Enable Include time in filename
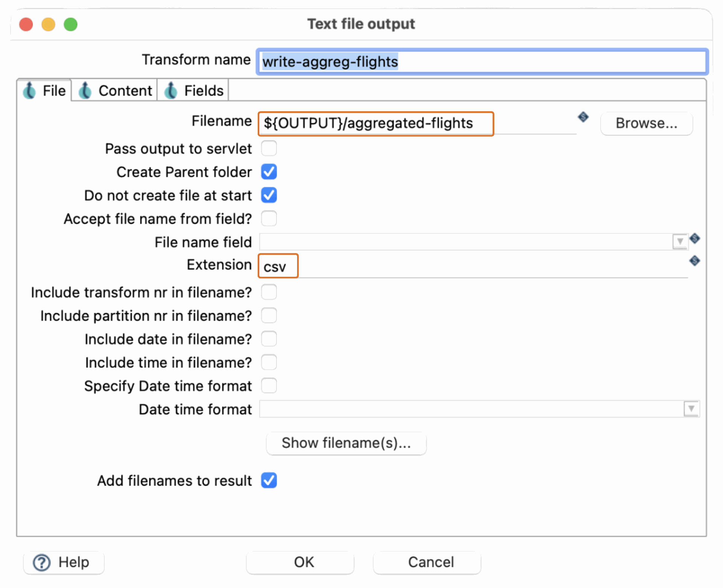The image size is (723, 588). pyautogui.click(x=269, y=362)
